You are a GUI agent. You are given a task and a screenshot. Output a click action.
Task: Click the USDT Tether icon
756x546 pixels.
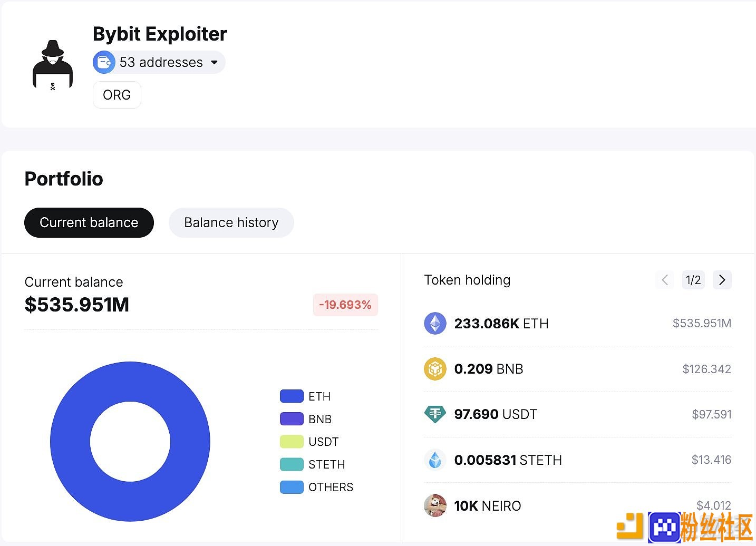pos(435,414)
